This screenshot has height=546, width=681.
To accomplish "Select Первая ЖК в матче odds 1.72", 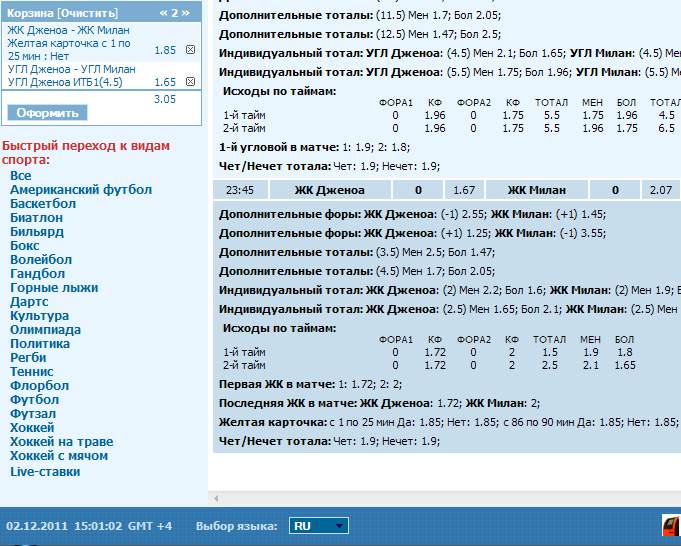I will (360, 384).
